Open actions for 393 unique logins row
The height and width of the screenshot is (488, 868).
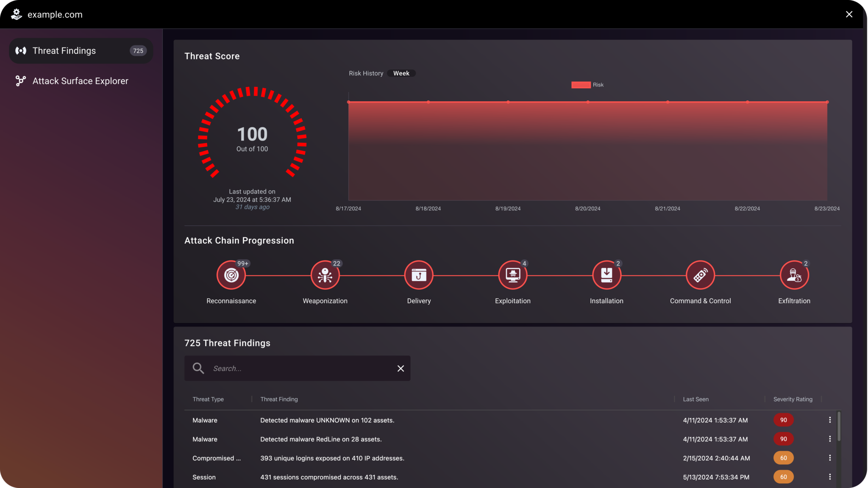point(830,458)
